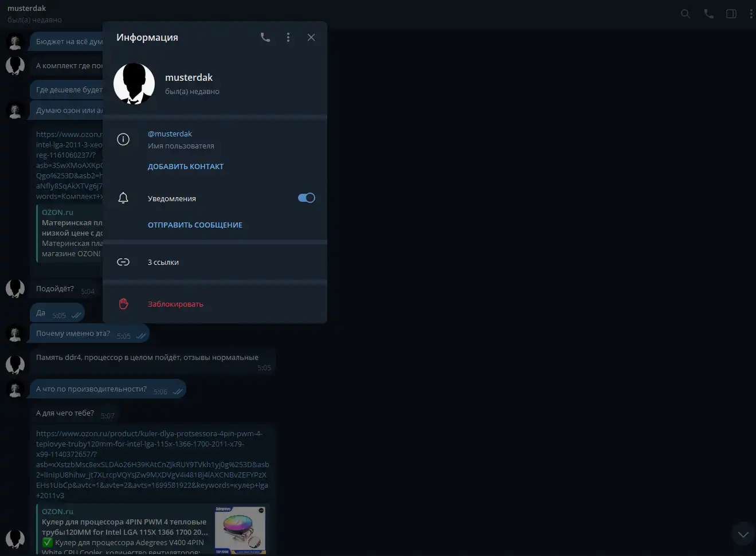Jump to latest messages with the down-chevron button

(743, 534)
